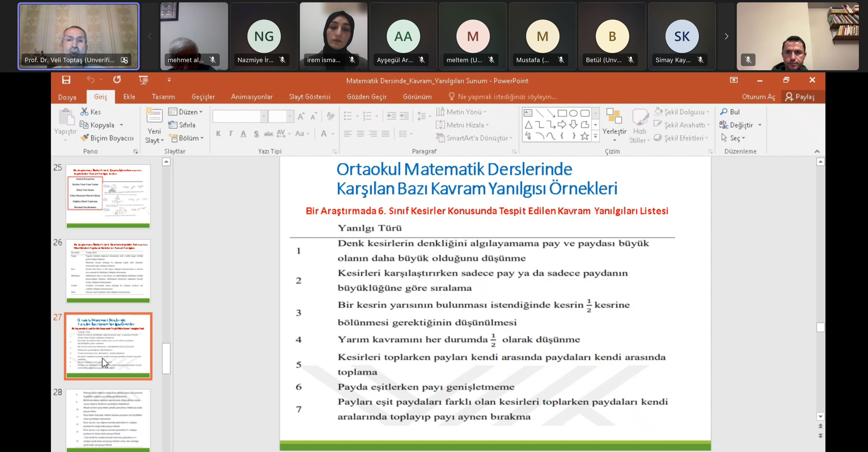The width and height of the screenshot is (868, 452).
Task: Click the Kes (Cut) scissors icon
Action: (84, 111)
